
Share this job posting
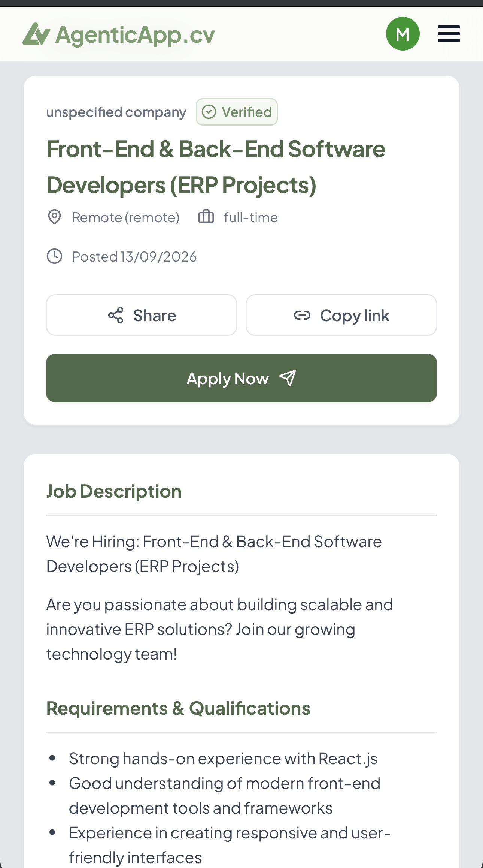142,315
